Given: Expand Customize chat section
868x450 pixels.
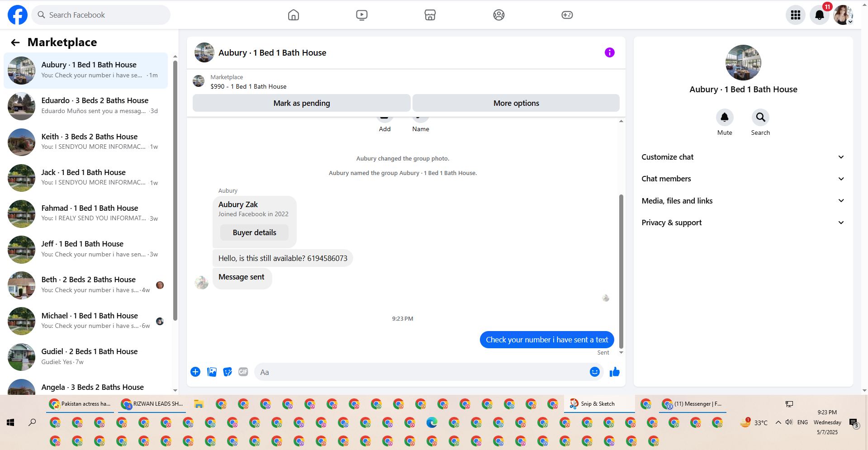Looking at the screenshot, I should coord(743,157).
